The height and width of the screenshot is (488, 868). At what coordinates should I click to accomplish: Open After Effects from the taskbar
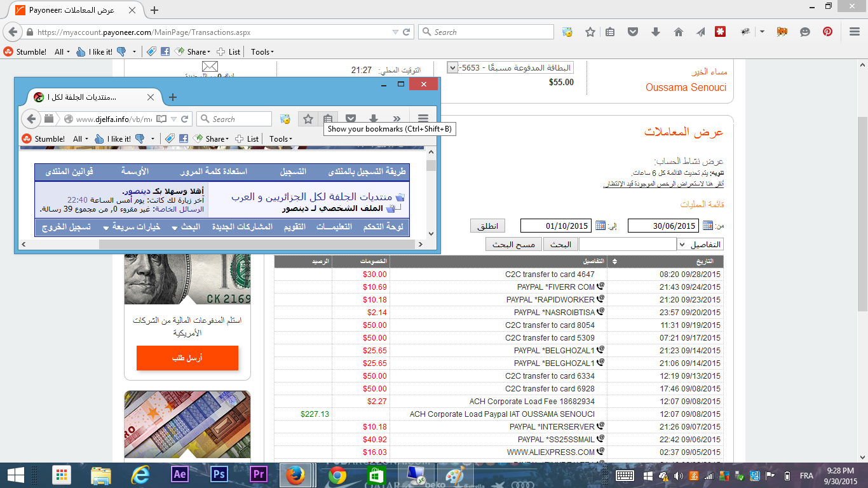[x=180, y=475]
